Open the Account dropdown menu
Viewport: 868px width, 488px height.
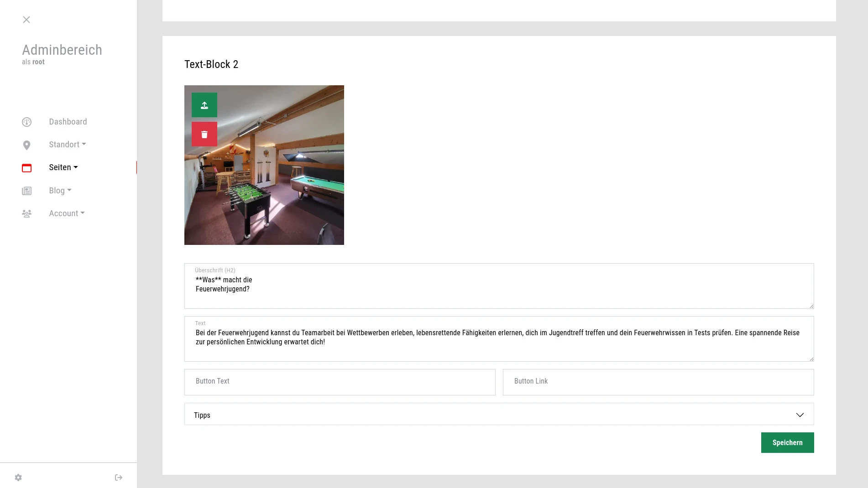tap(67, 213)
